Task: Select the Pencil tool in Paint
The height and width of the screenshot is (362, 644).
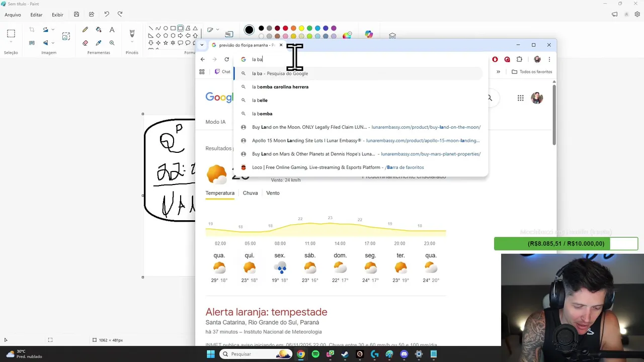Action: coord(85,30)
